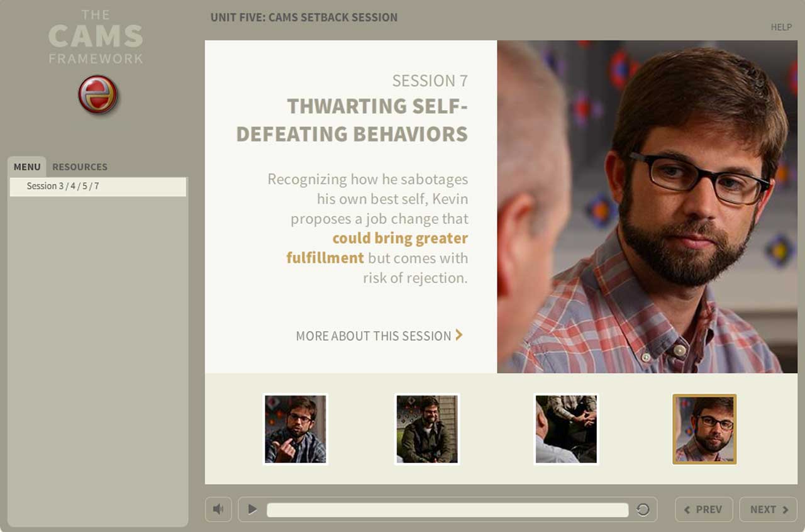Click the replay circular arrow icon
The image size is (805, 532).
(x=643, y=509)
